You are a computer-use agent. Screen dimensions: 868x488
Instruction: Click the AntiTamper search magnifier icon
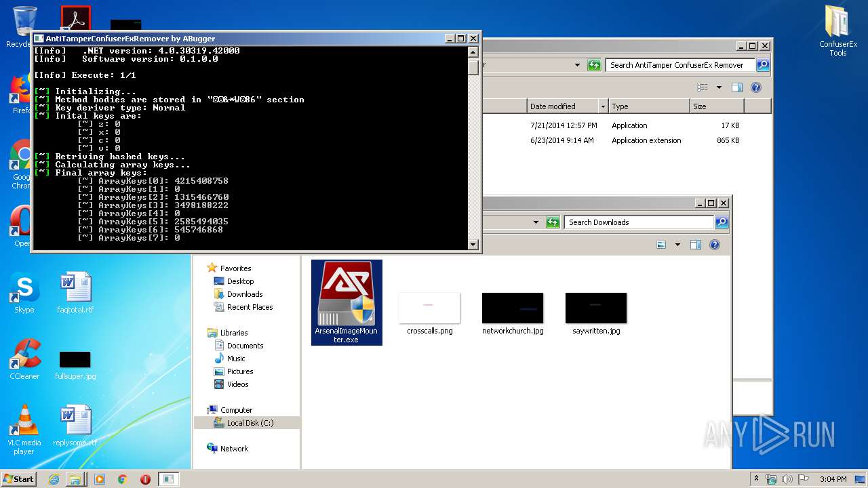[x=763, y=65]
